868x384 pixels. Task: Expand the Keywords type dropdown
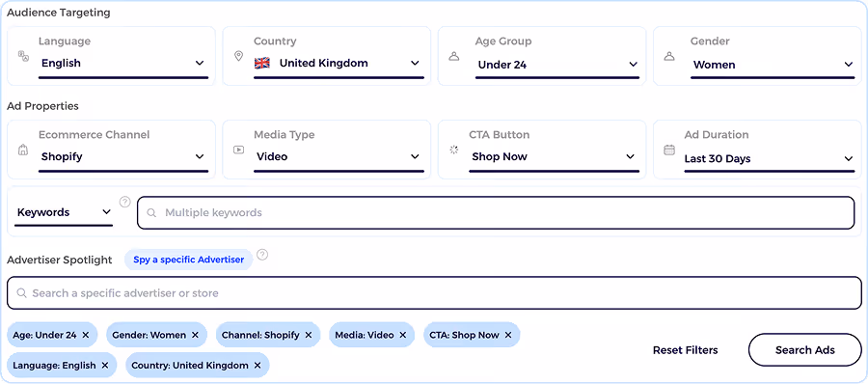point(64,213)
